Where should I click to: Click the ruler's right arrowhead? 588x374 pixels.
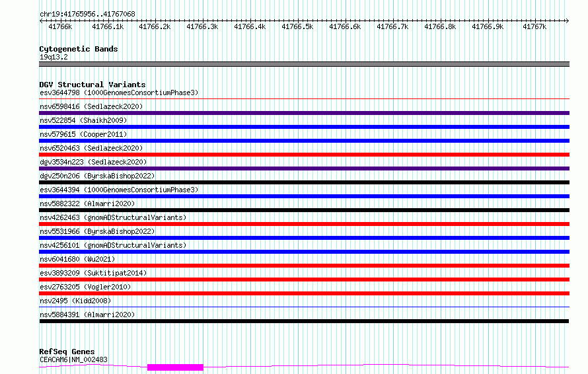click(568, 20)
